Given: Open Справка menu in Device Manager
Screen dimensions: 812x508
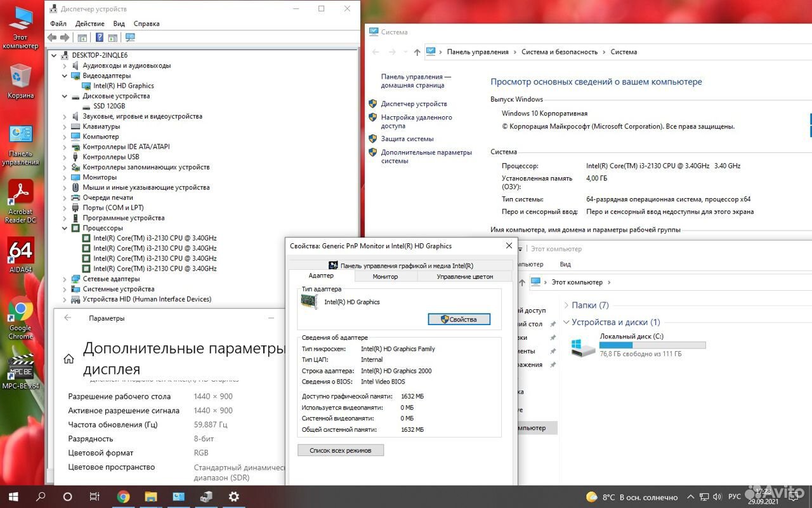Looking at the screenshot, I should 147,23.
